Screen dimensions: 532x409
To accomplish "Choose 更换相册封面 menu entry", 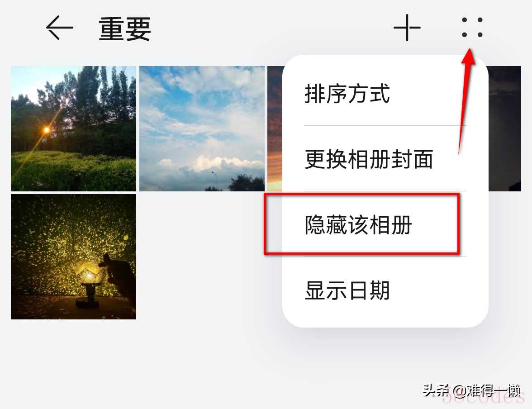I will tap(369, 159).
